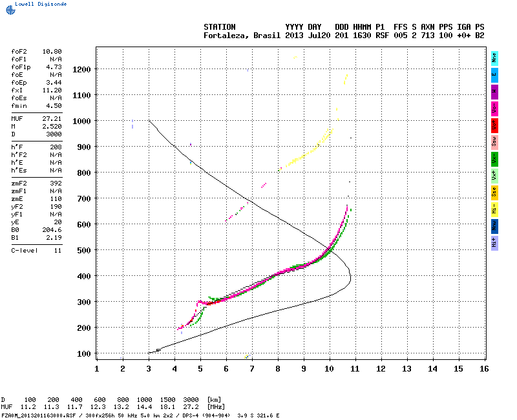The width and height of the screenshot is (517, 420).
Task: Select the date text 2013 Jul20
Action: (308, 36)
